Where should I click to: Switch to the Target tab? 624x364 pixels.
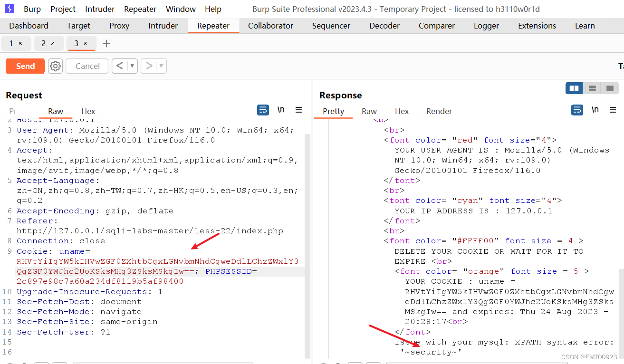pos(78,26)
